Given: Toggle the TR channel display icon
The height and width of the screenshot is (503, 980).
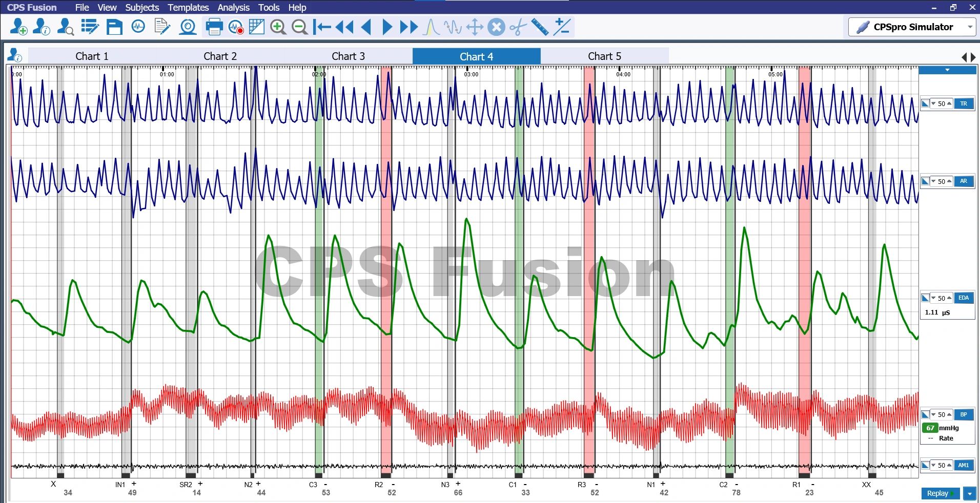Looking at the screenshot, I should [x=925, y=103].
